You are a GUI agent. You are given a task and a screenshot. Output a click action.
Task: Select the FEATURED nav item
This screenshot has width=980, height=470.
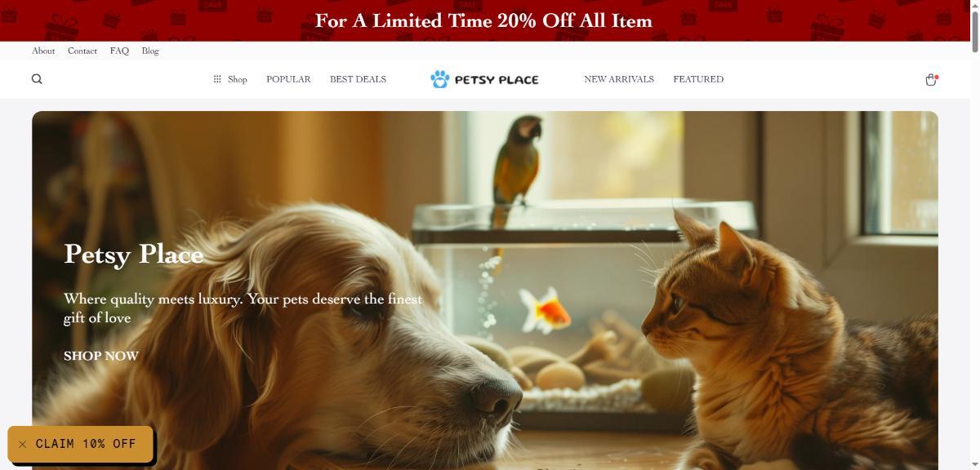pos(698,79)
